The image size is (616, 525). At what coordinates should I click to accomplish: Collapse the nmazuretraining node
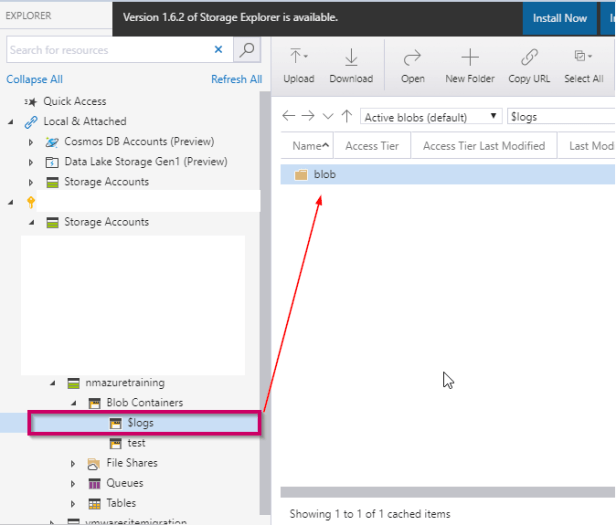(x=53, y=383)
